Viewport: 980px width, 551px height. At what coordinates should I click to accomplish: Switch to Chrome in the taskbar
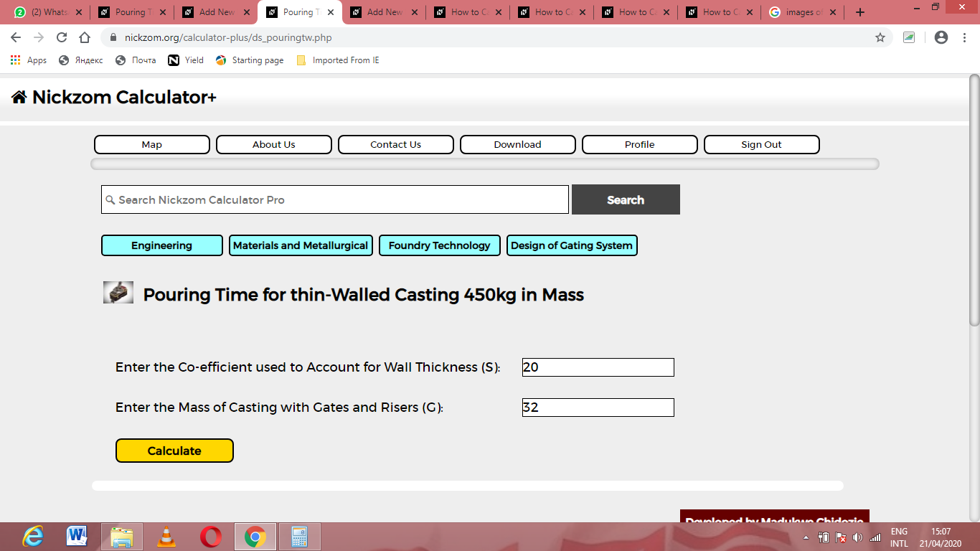click(255, 536)
